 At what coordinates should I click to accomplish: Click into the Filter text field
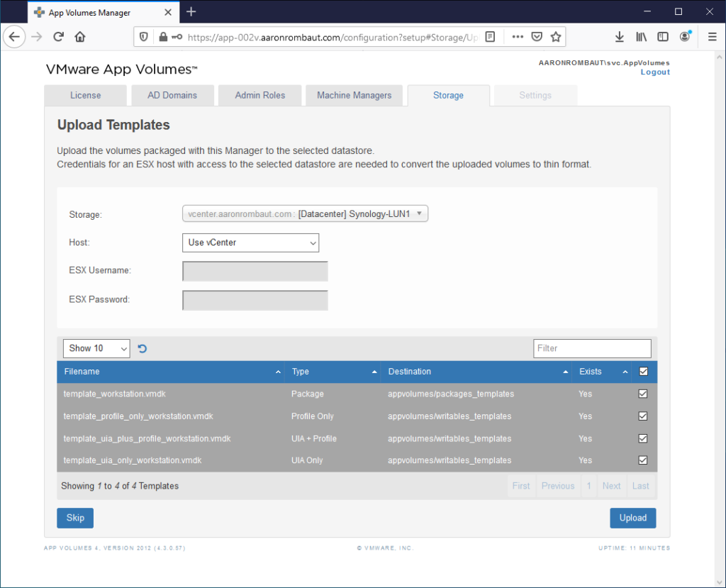tap(591, 348)
